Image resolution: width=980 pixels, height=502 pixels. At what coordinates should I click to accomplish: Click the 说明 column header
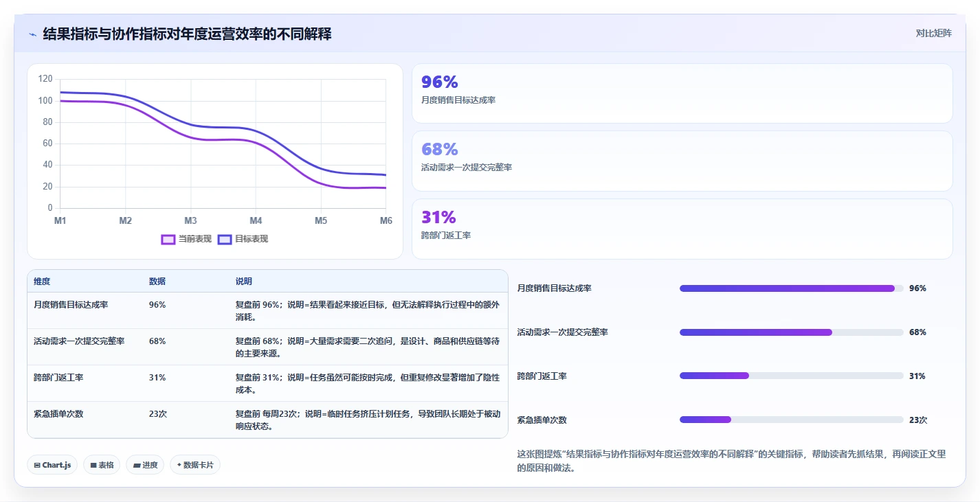(x=244, y=282)
